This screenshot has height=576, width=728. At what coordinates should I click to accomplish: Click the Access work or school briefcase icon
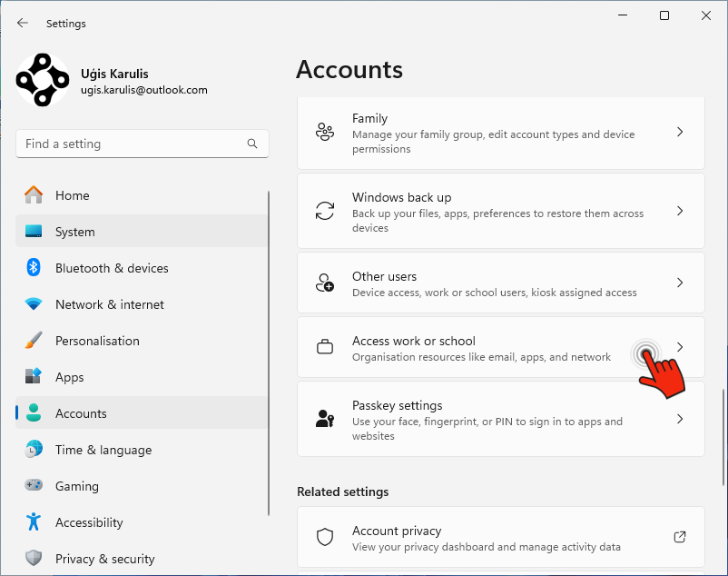point(325,348)
